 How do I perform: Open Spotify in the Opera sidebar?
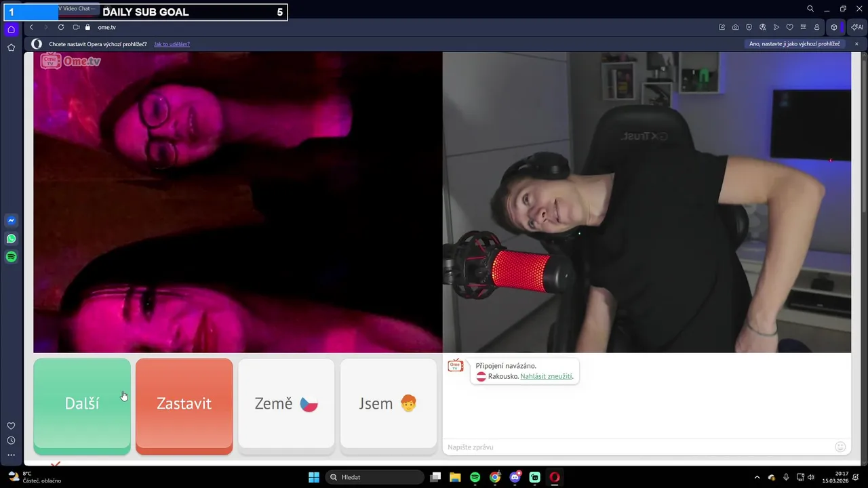click(11, 257)
